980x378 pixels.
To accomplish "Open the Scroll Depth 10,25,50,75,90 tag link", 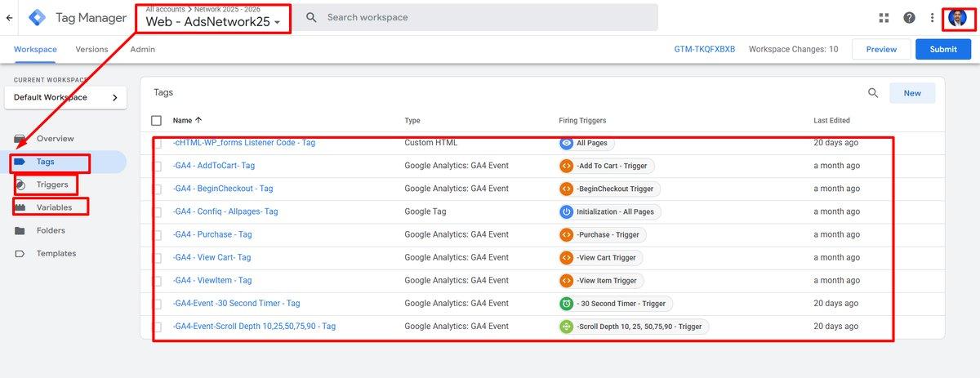I will coord(254,326).
